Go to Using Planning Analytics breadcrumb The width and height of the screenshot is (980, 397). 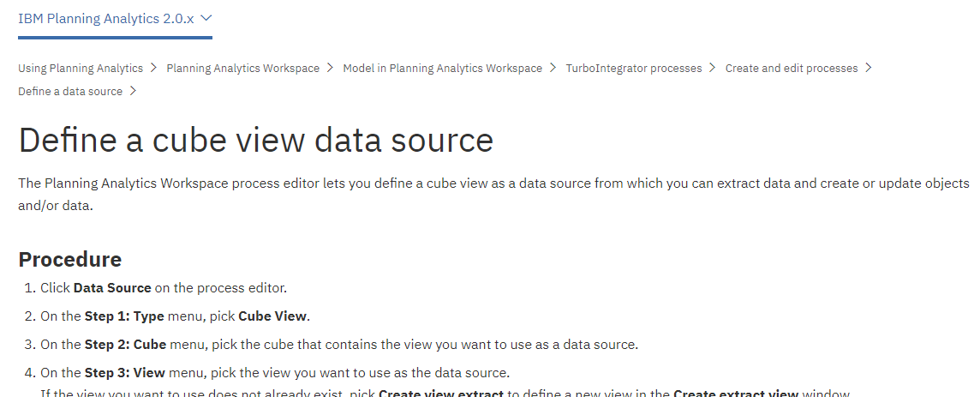(81, 68)
